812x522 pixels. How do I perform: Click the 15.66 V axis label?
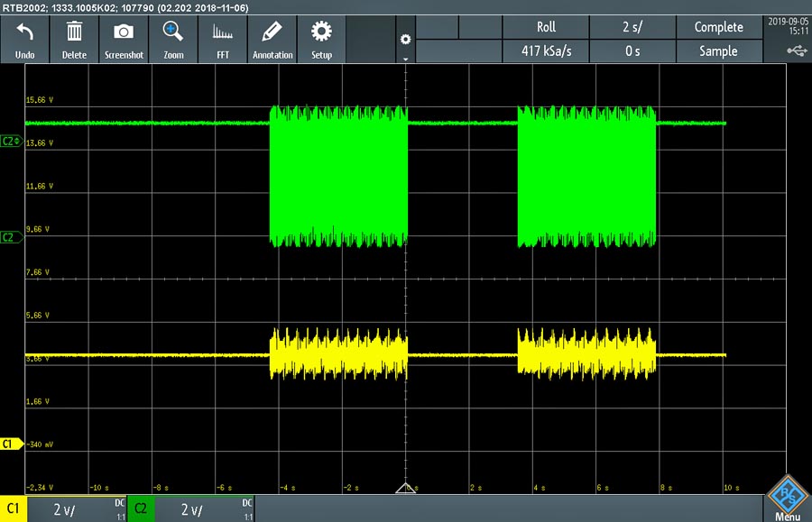click(40, 100)
